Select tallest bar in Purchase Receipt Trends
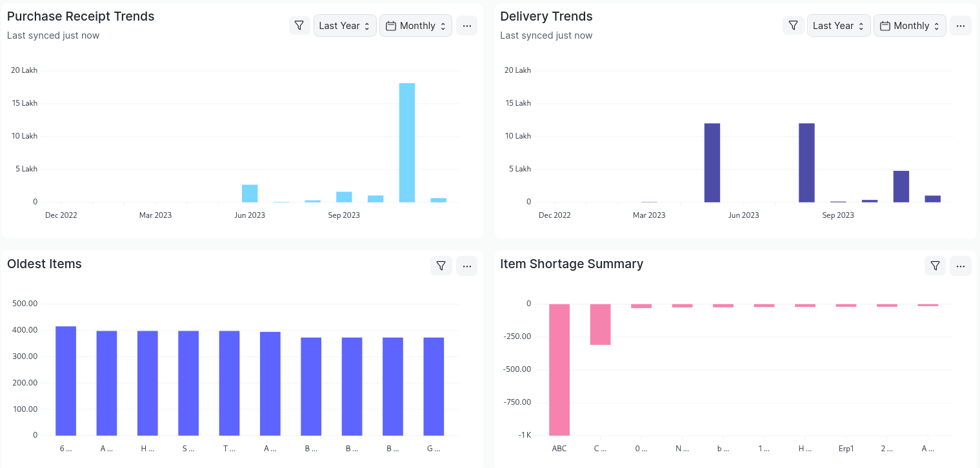The height and width of the screenshot is (468, 980). pyautogui.click(x=407, y=142)
